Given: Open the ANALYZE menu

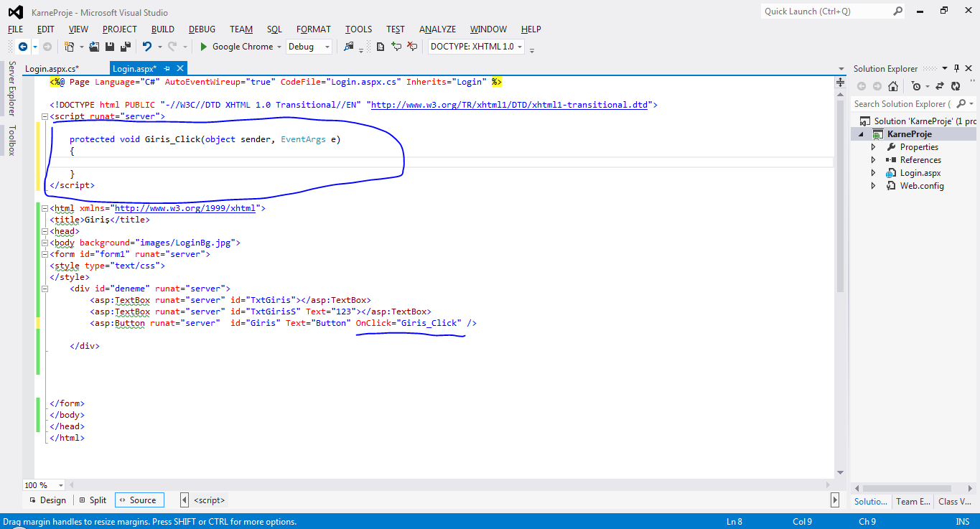Looking at the screenshot, I should 437,29.
